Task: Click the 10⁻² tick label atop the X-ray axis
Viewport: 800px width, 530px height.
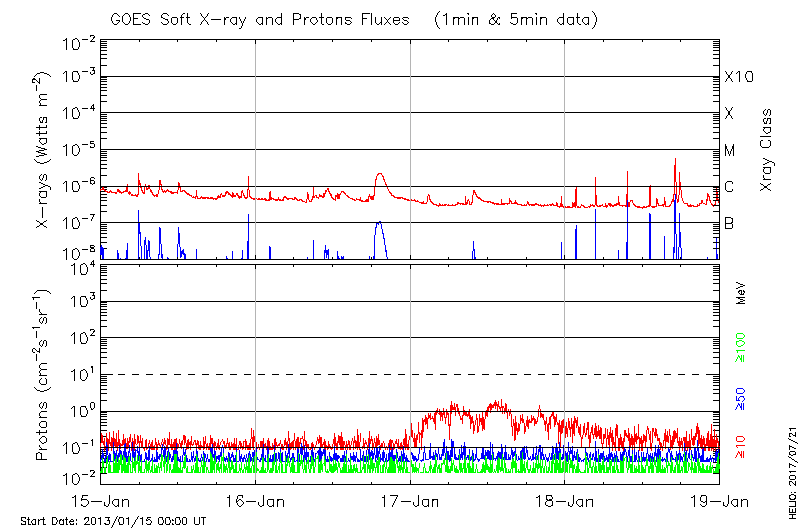Action: (78, 42)
